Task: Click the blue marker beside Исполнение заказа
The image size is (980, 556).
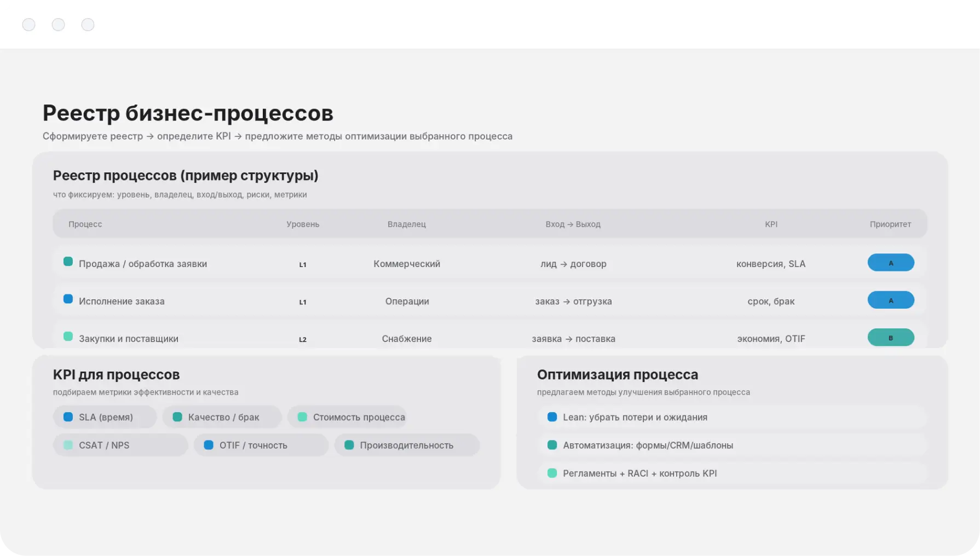Action: tap(68, 299)
